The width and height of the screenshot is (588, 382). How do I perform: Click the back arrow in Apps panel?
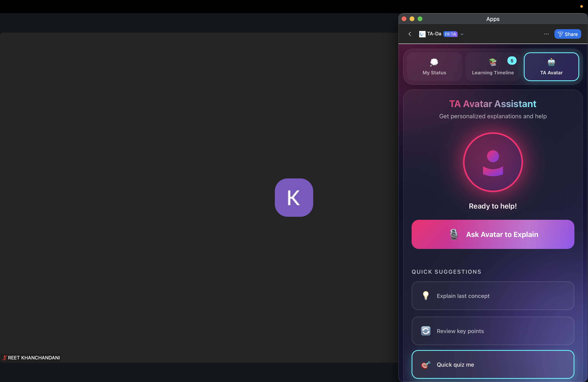pos(410,34)
